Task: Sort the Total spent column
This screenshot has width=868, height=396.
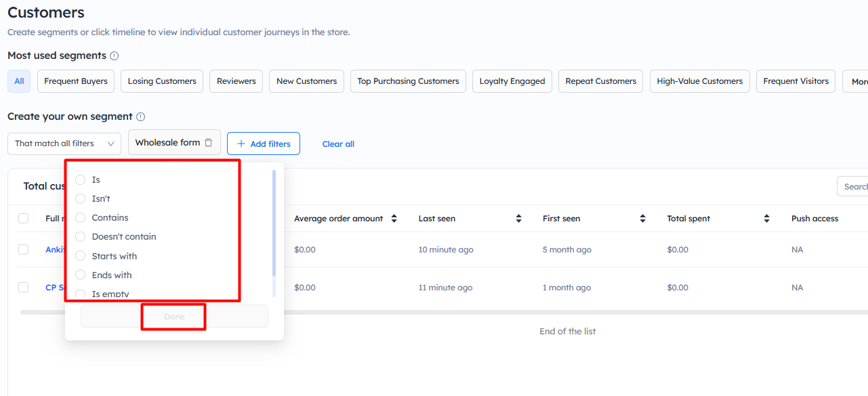Action: (766, 219)
